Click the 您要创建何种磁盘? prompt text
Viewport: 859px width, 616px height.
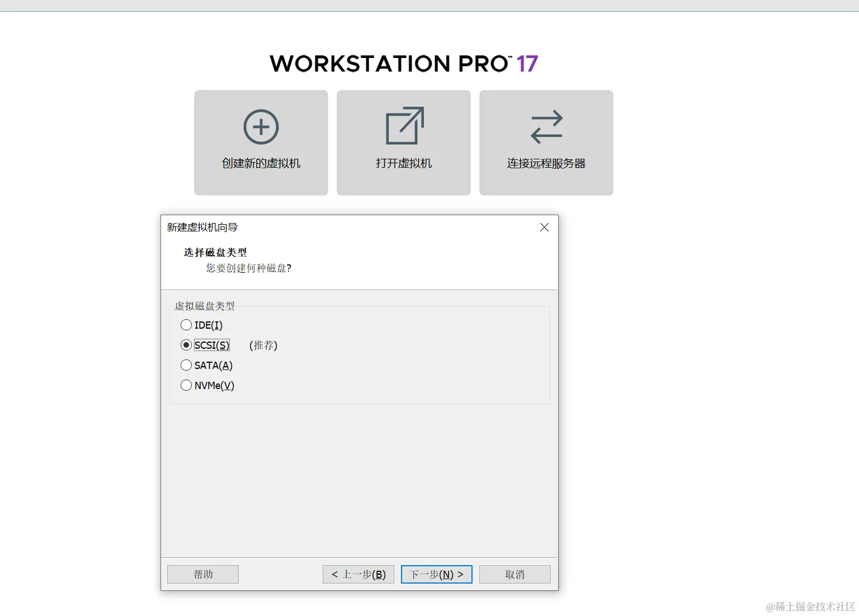pyautogui.click(x=249, y=268)
